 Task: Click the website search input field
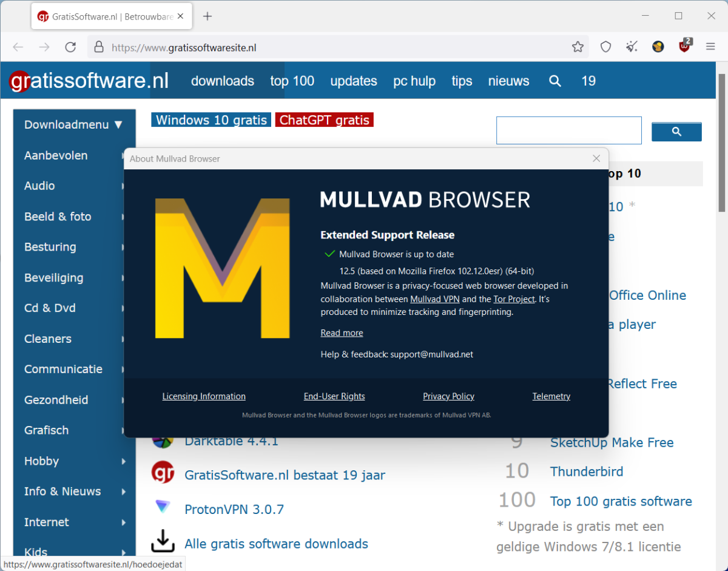click(x=568, y=130)
